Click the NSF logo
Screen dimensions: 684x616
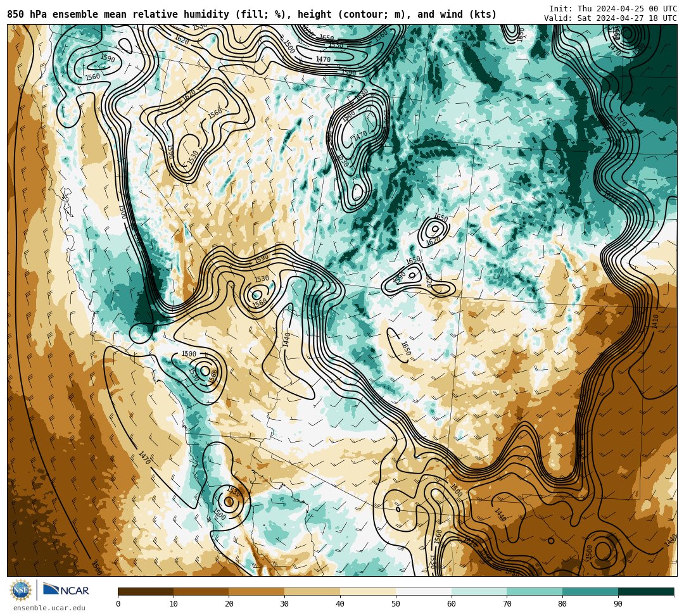21,590
